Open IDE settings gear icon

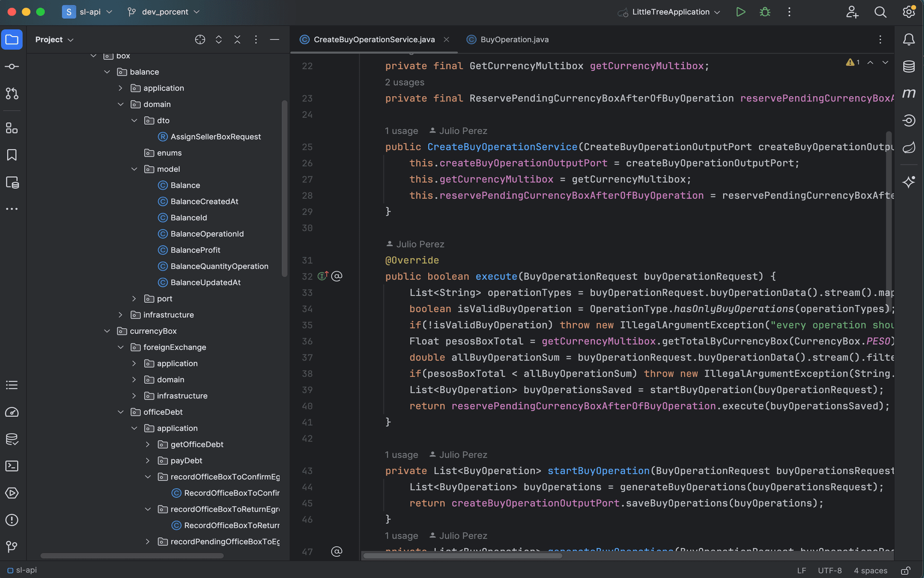909,12
